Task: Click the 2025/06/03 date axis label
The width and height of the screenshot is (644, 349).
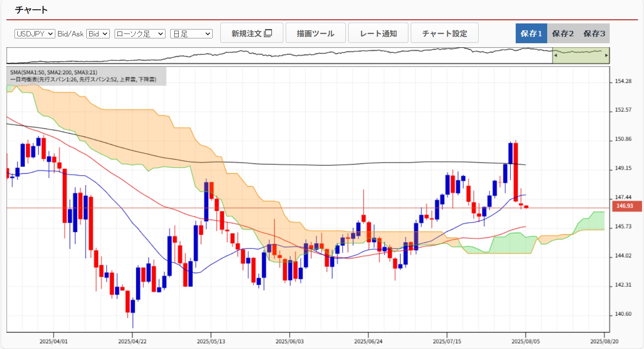Action: pyautogui.click(x=290, y=341)
